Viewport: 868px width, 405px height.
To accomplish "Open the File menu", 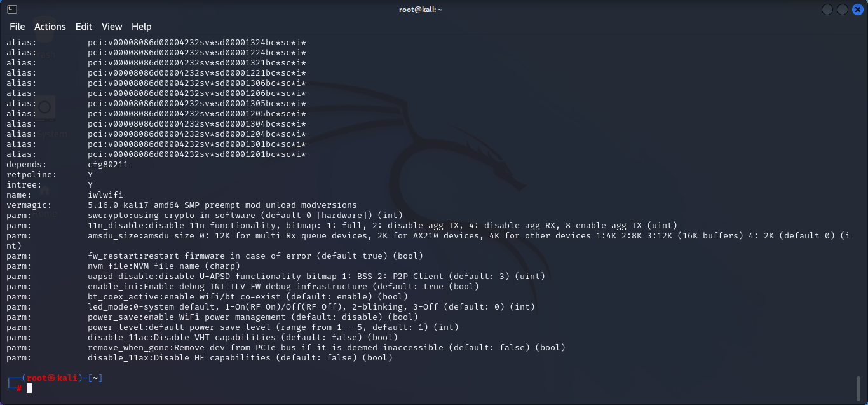I will [x=17, y=27].
